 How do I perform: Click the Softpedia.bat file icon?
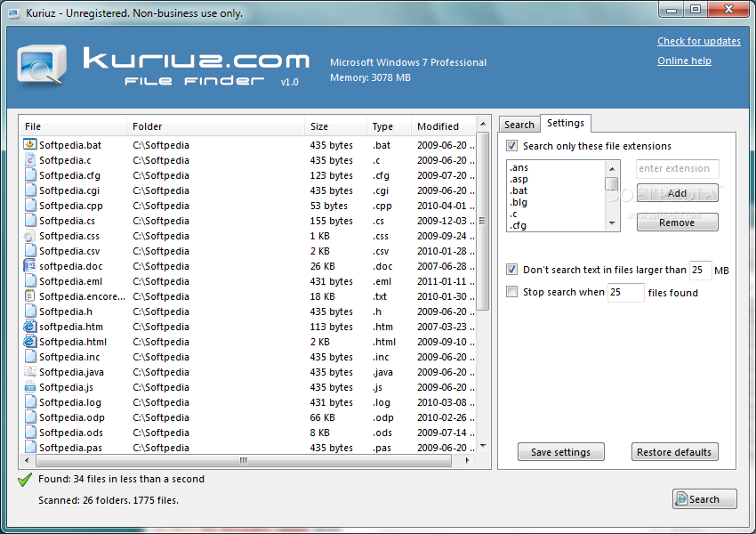(30, 144)
